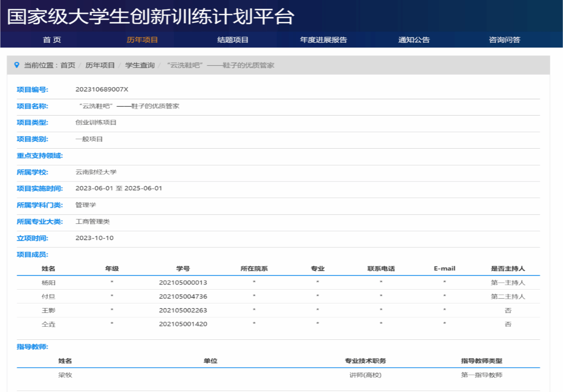Click the period 2023-06-01 至 2025-06-01

click(119, 188)
